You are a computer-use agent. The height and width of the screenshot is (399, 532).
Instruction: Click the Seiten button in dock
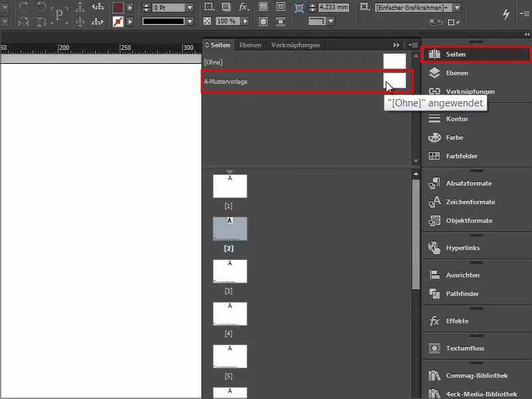tap(475, 55)
